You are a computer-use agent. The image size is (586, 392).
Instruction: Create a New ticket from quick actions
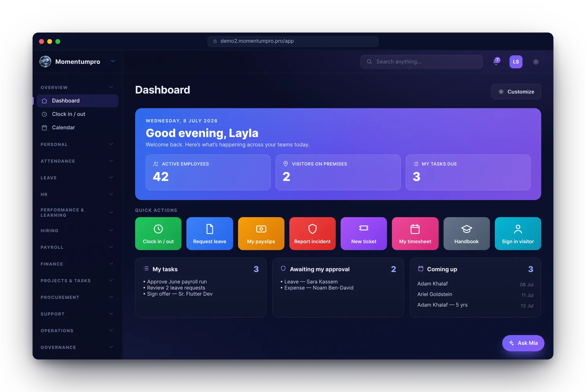pos(364,233)
